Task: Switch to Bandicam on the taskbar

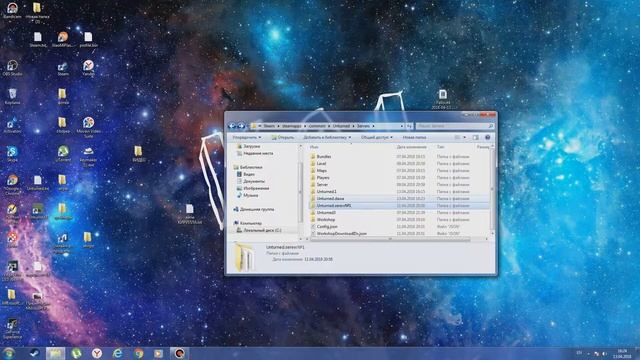Action: (180, 353)
